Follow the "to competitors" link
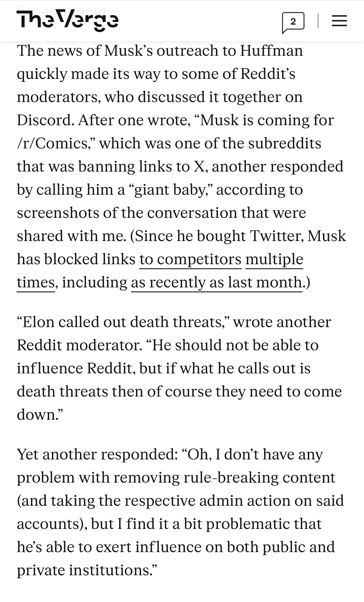 (x=190, y=259)
